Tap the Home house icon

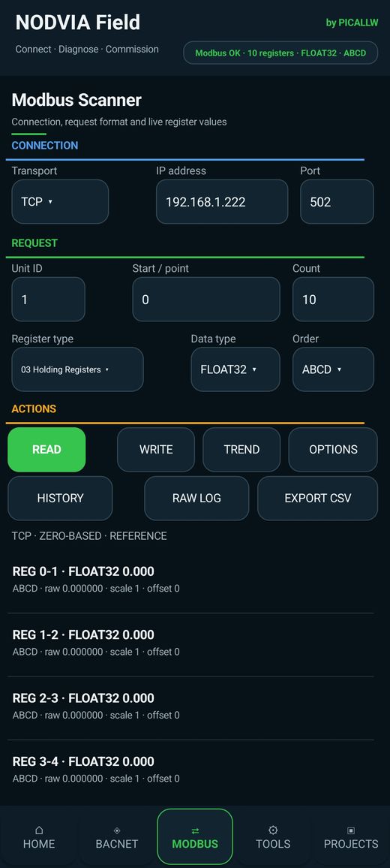click(39, 830)
